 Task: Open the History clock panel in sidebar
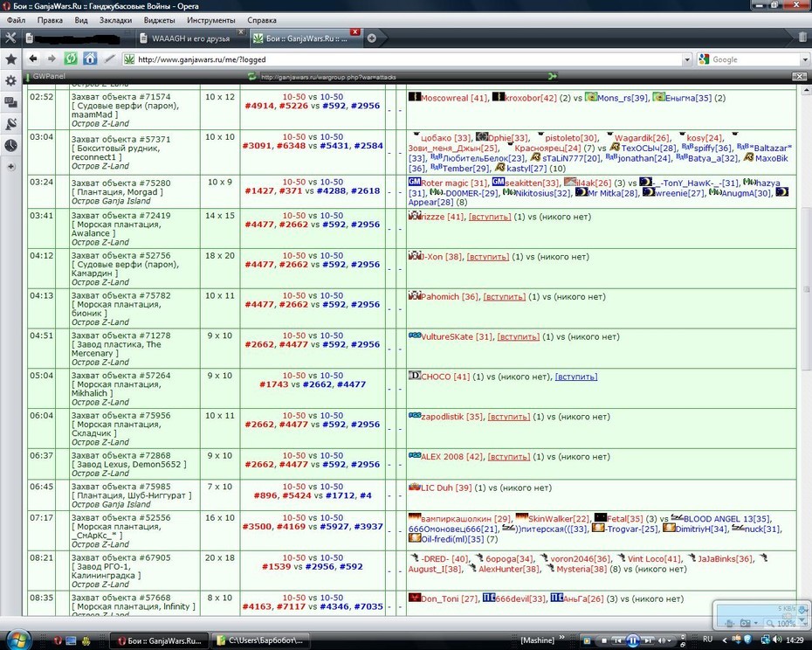click(x=10, y=146)
